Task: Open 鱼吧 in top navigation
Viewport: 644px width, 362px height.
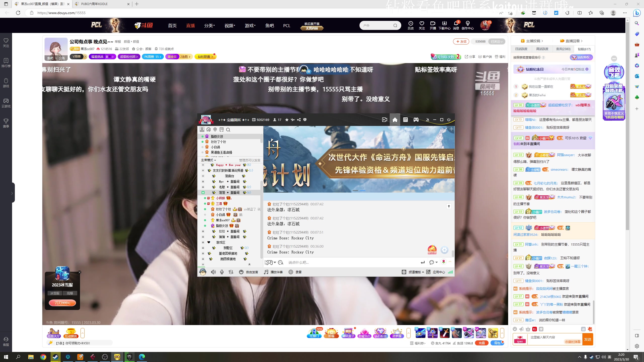Action: point(269,25)
